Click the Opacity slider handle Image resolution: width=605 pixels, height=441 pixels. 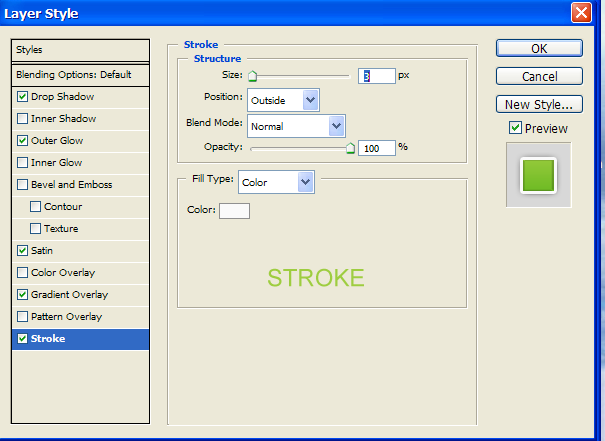point(350,147)
